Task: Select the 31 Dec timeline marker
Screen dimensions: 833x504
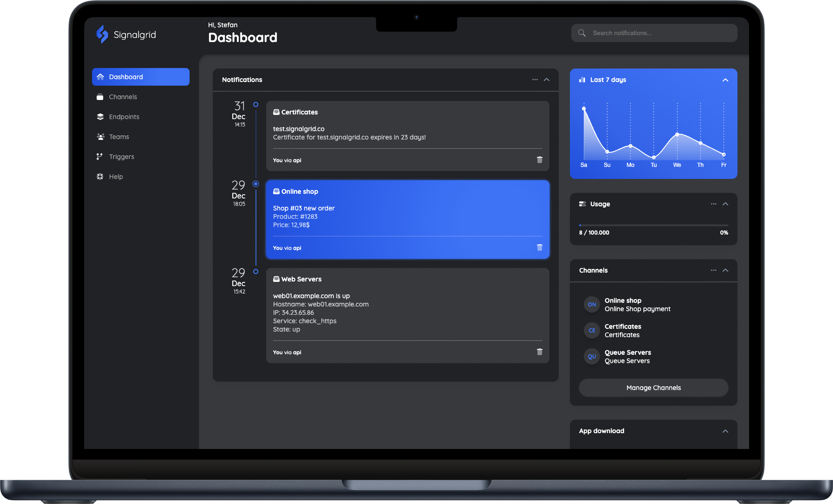Action: 256,105
